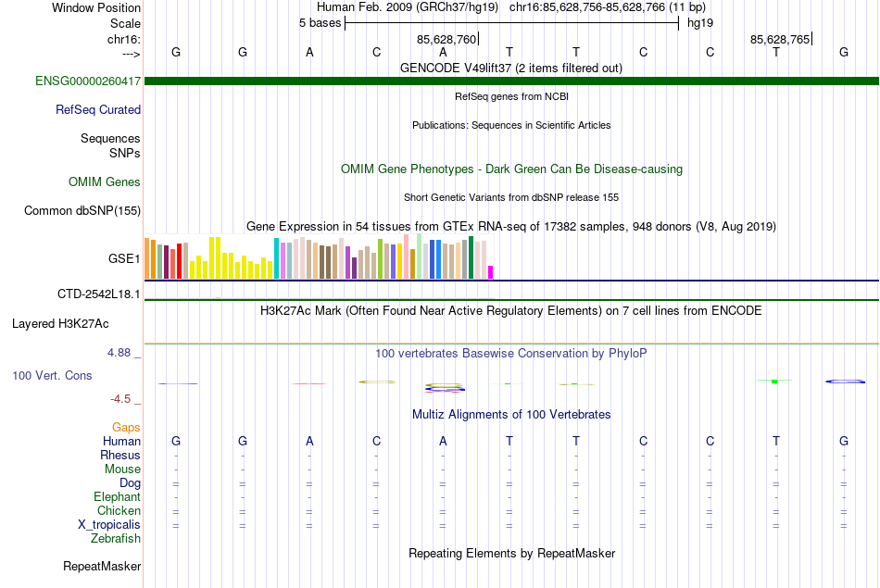Click the 85,628,765 position marker
880x588 pixels.
click(x=780, y=40)
